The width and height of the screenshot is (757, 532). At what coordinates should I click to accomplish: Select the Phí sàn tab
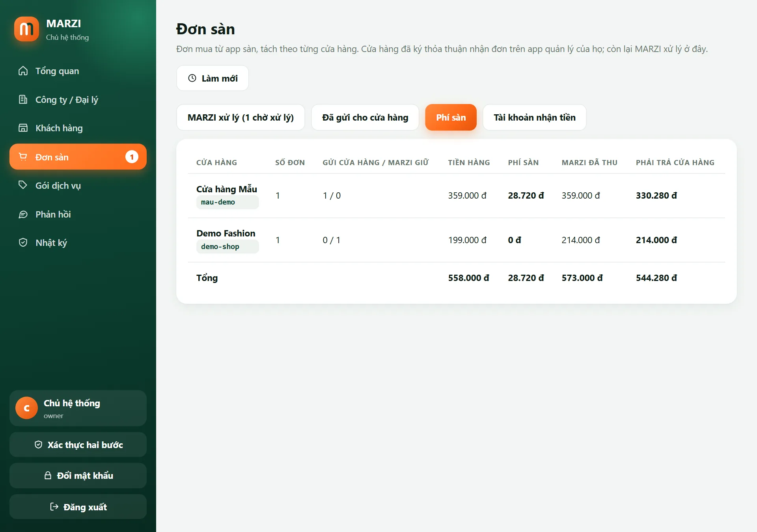pyautogui.click(x=451, y=117)
